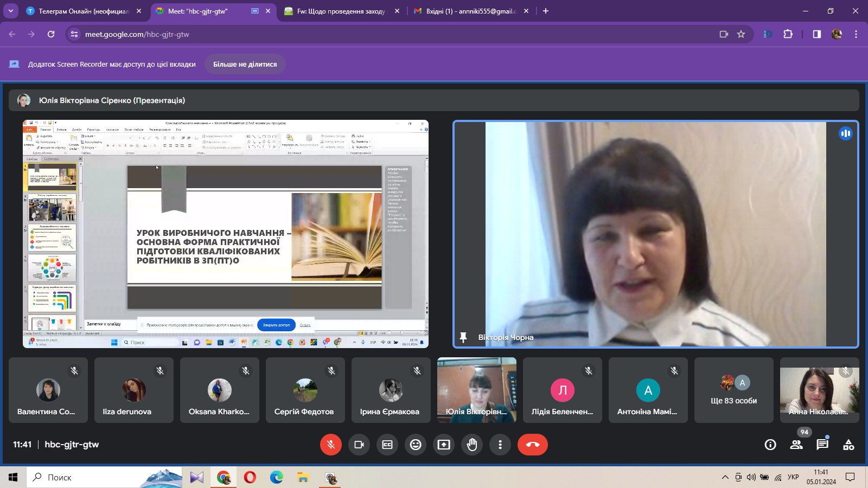Screen dimensions: 868x488
Task: Select Сергій Федотов participant tile
Action: tap(305, 390)
